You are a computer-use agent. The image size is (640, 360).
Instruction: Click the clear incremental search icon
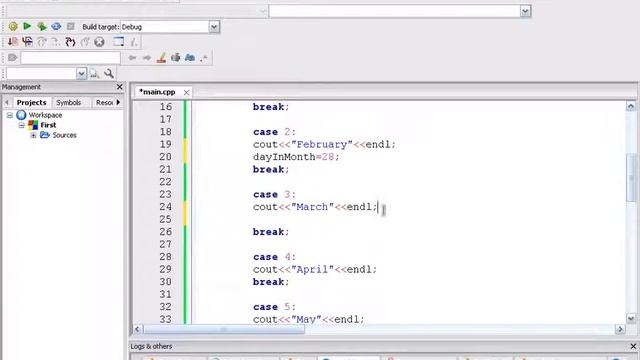tap(12, 58)
